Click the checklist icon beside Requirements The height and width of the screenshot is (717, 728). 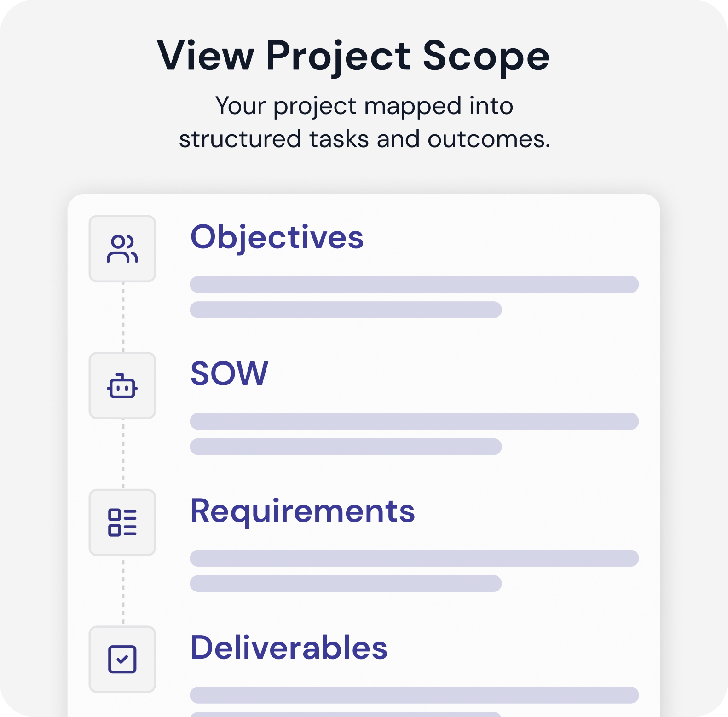pos(122,522)
